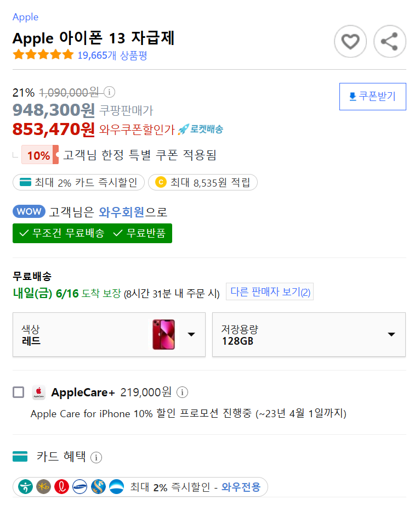
Task: Click the KB card logo
Action: coord(43,487)
